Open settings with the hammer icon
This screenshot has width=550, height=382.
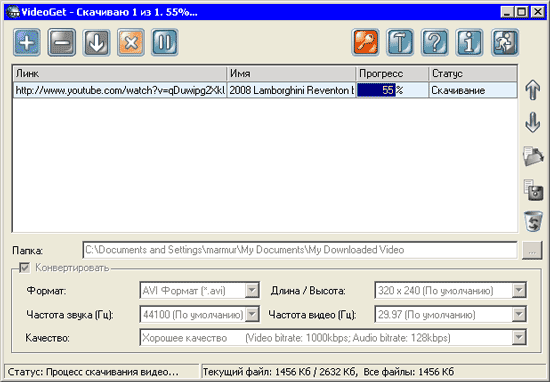400,42
